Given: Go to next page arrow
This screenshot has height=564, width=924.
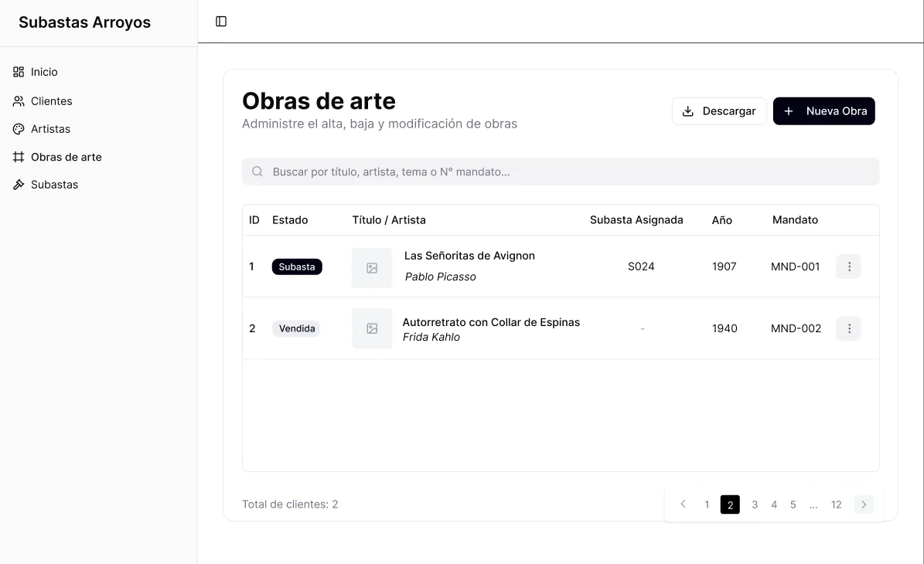Looking at the screenshot, I should pyautogui.click(x=864, y=505).
